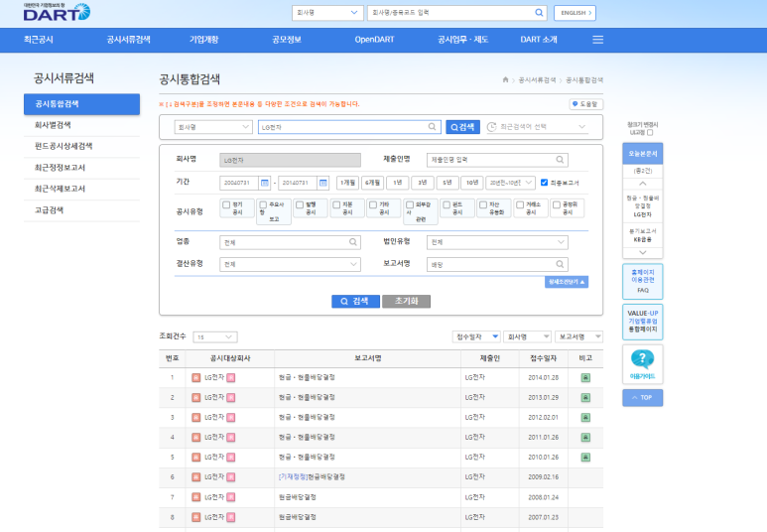
Task: Open the 회사명 search type dropdown beside LG전자
Action: pyautogui.click(x=213, y=127)
